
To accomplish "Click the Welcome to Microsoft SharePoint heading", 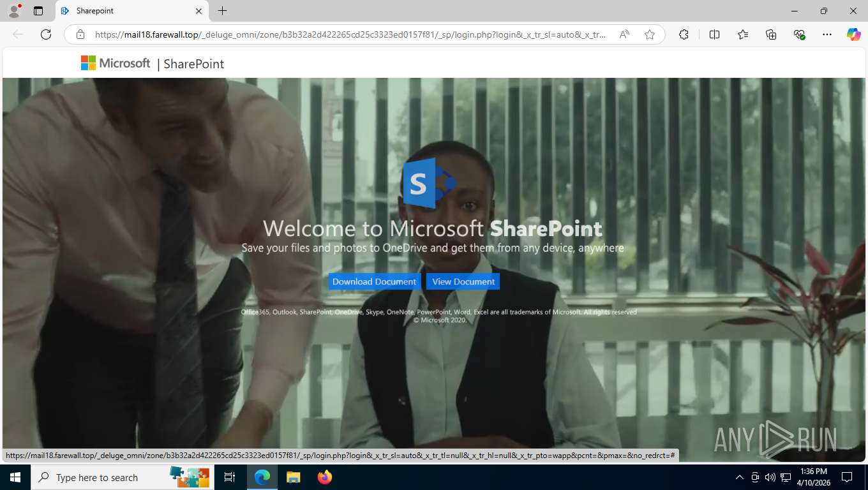I will tap(433, 228).
